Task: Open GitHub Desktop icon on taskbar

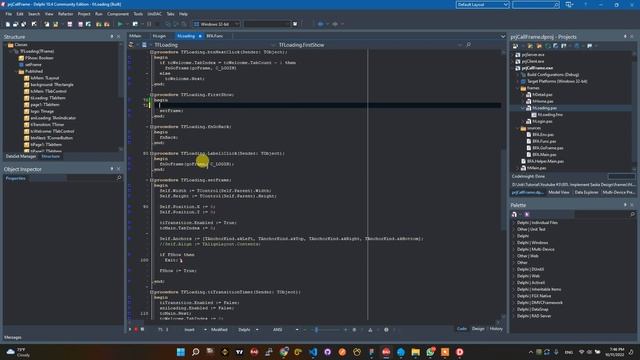Action: pos(328,352)
